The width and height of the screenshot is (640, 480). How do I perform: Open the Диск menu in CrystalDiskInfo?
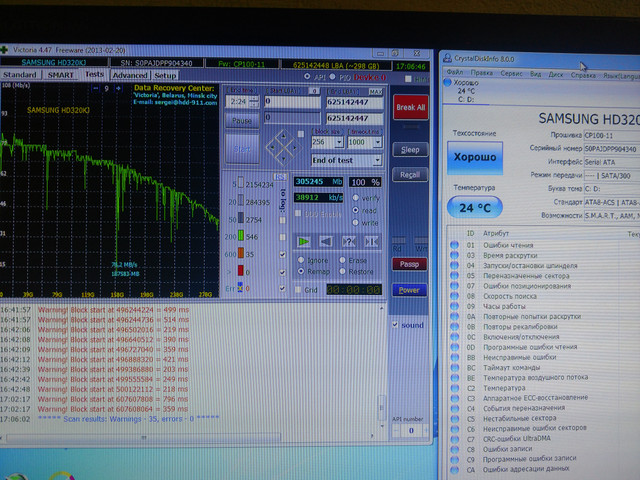pos(556,74)
